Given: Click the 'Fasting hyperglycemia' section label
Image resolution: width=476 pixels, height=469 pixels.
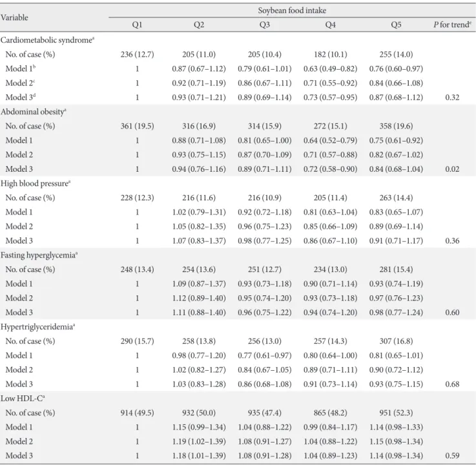Looking at the screenshot, I should 39,255.
